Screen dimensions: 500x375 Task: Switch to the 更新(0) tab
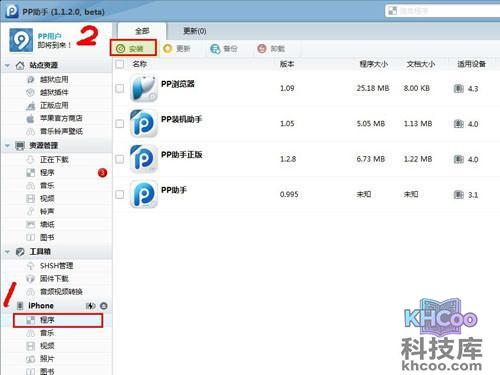195,31
